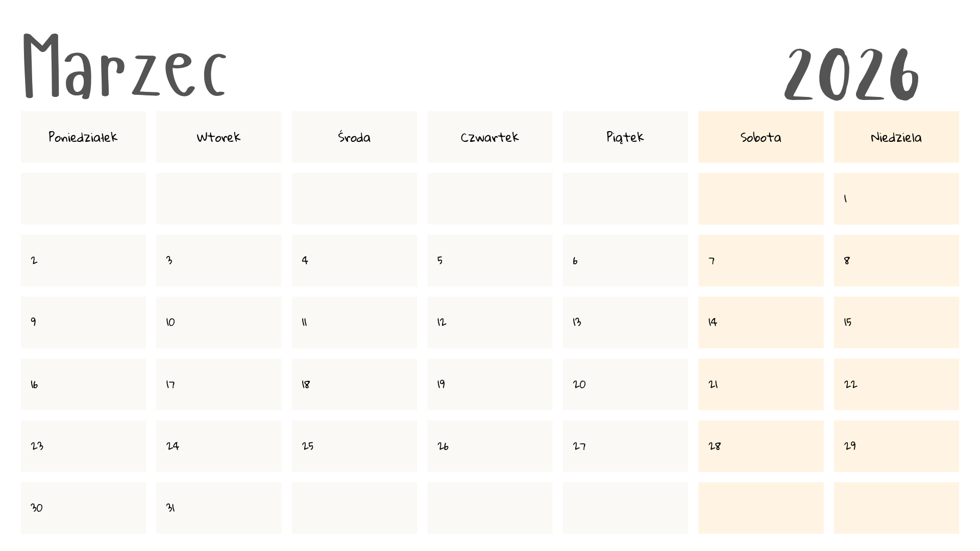This screenshot has height=551, width=980.
Task: Select the day 7 Saturday cell
Action: [x=761, y=261]
